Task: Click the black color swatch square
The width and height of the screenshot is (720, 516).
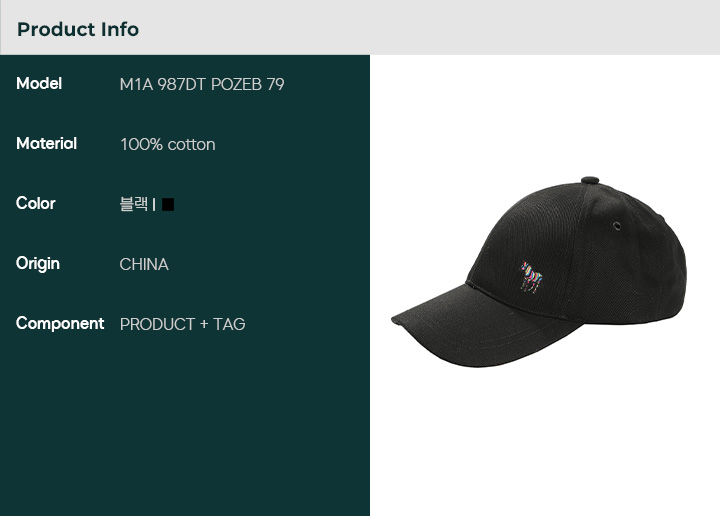Action: click(x=168, y=204)
